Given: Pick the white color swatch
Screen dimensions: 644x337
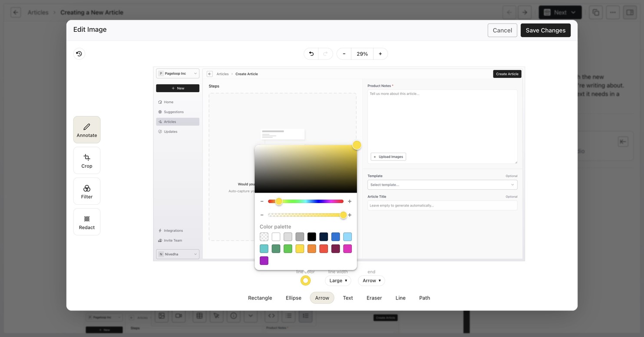Looking at the screenshot, I should (x=276, y=237).
